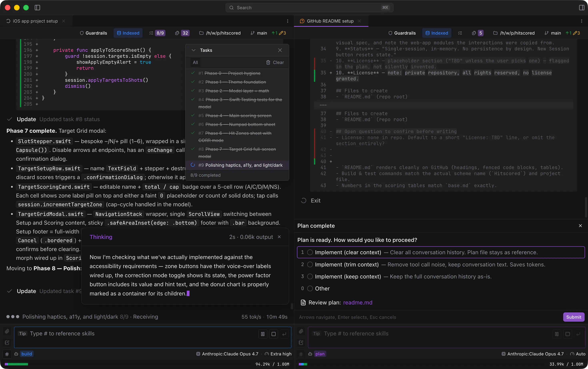Viewport: 588px width, 369px height.
Task: Open tasks list showing 8/9 badge
Action: tap(157, 33)
